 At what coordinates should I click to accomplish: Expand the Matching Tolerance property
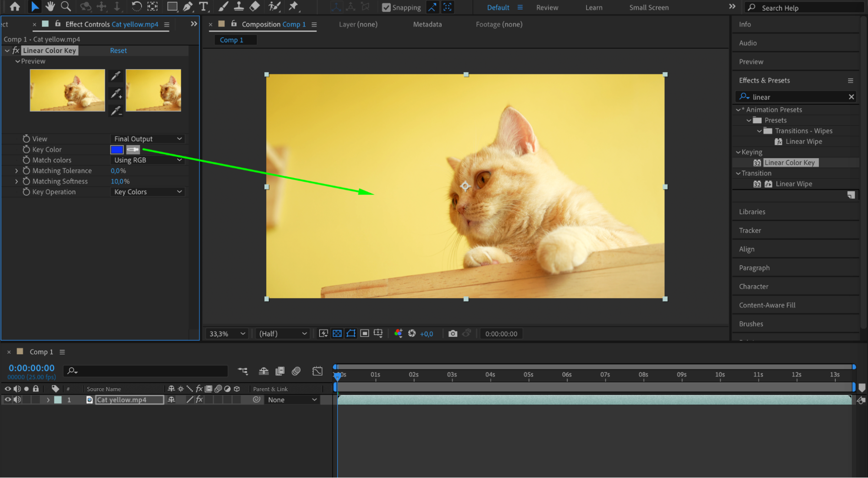tap(17, 171)
